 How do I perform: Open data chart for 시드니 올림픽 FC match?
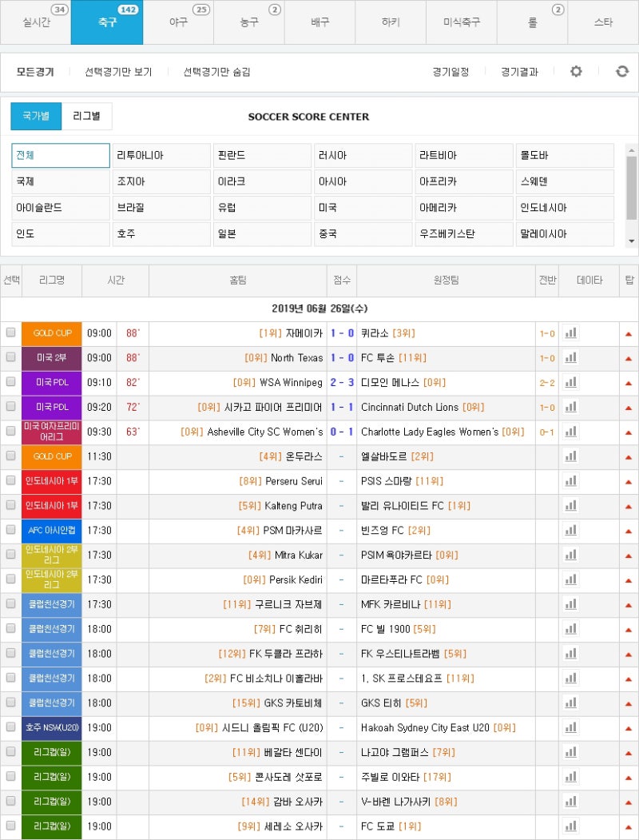570,727
